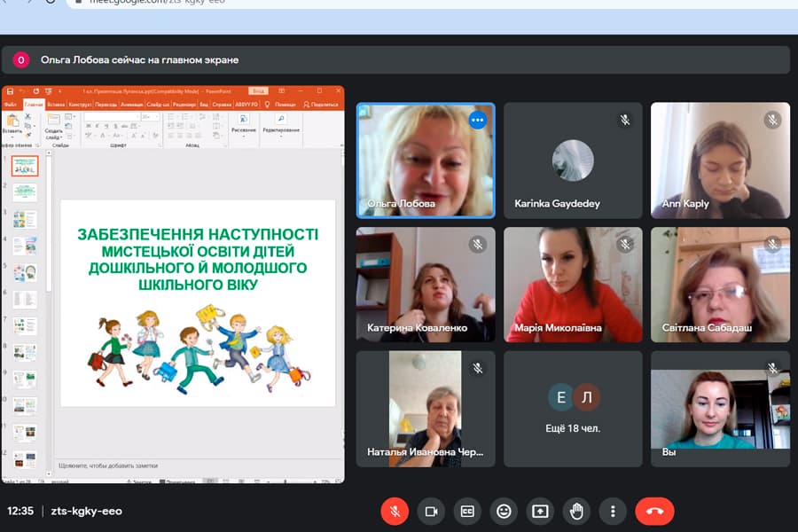Open the font size dropdown
The image size is (798, 532).
[151, 116]
